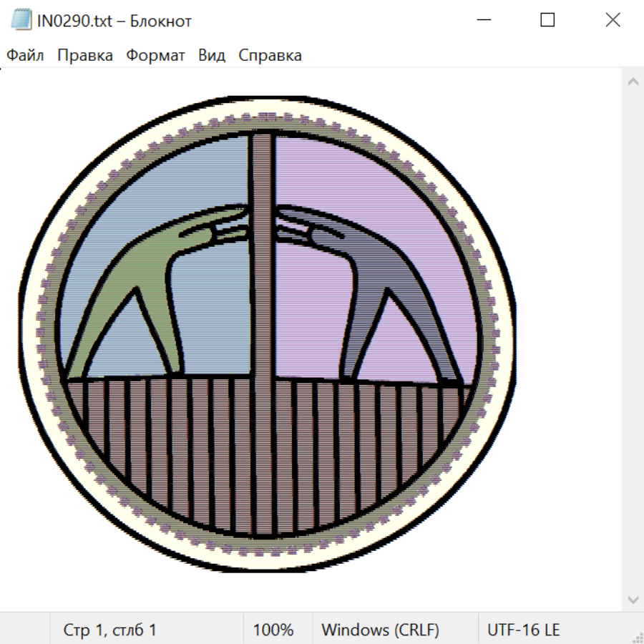Image resolution: width=644 pixels, height=644 pixels.
Task: Close the IN0290.txt Notepad window
Action: coord(613,21)
